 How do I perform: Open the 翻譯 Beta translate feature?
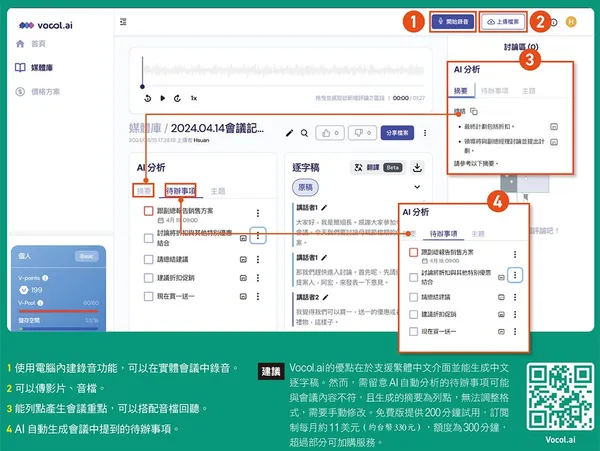coord(378,168)
